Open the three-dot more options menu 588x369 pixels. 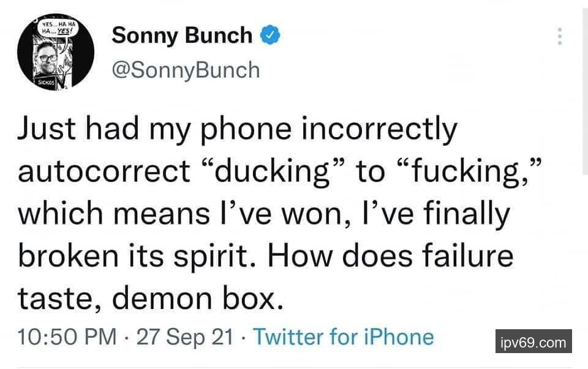[x=559, y=36]
